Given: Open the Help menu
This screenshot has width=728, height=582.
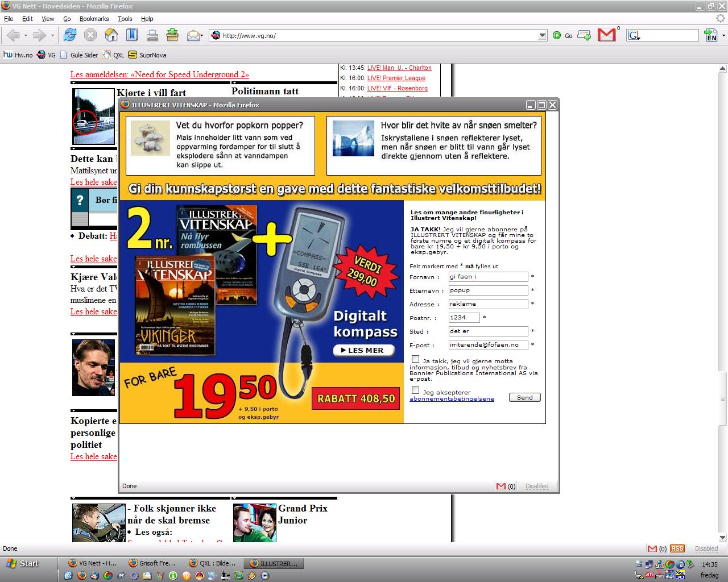Looking at the screenshot, I should pyautogui.click(x=147, y=19).
